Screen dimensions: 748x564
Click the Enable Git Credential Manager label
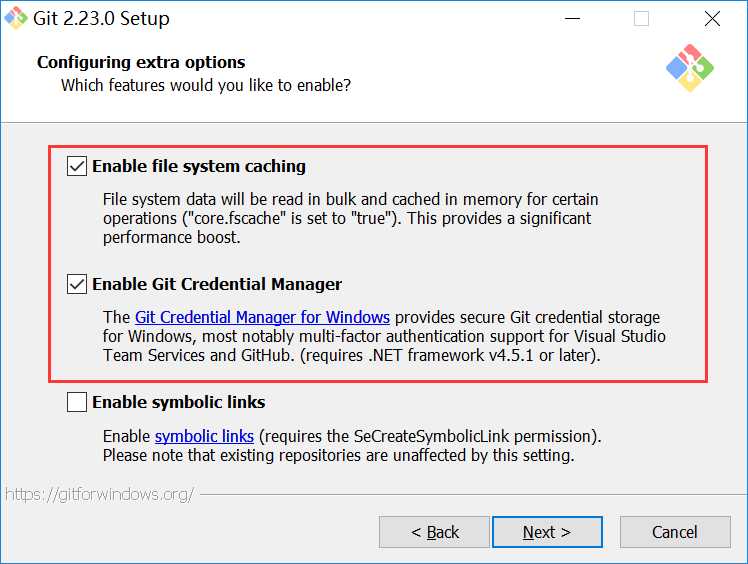pos(217,284)
